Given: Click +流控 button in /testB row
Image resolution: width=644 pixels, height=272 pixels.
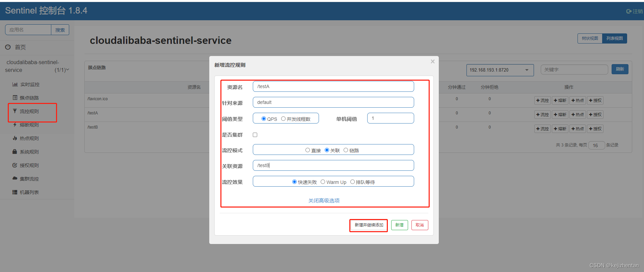Looking at the screenshot, I should click(542, 129).
